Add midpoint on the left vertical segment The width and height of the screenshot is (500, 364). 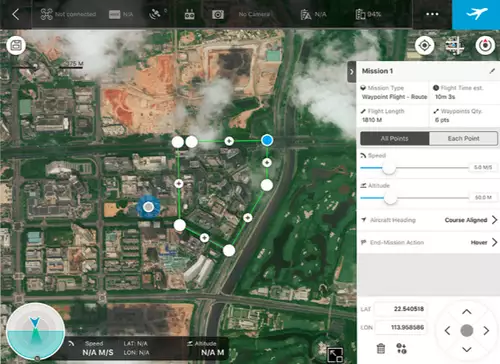coord(179,183)
